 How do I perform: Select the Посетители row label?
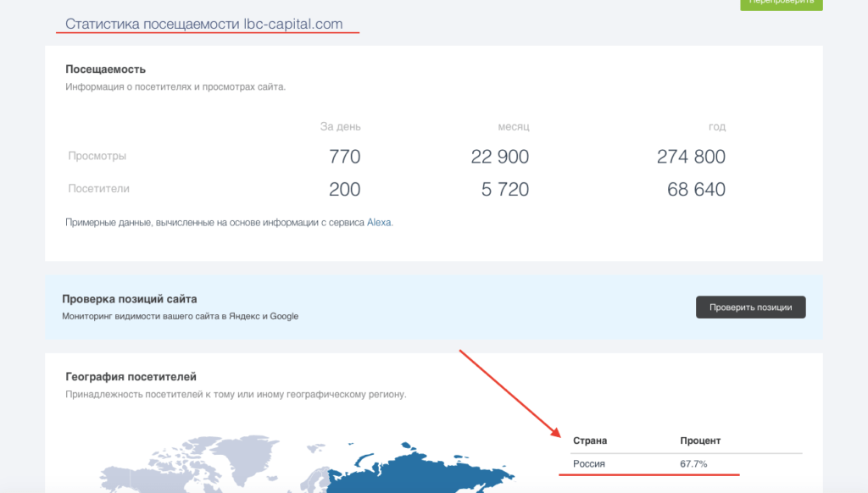coord(99,188)
